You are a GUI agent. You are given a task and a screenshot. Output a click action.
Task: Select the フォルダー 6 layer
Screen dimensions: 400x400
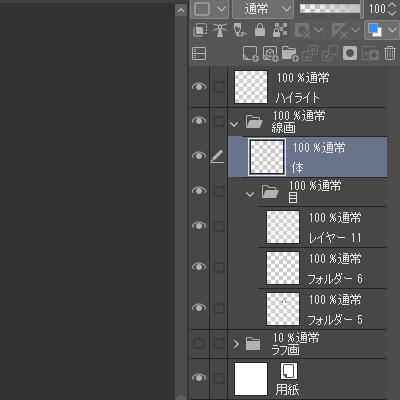tap(322, 268)
